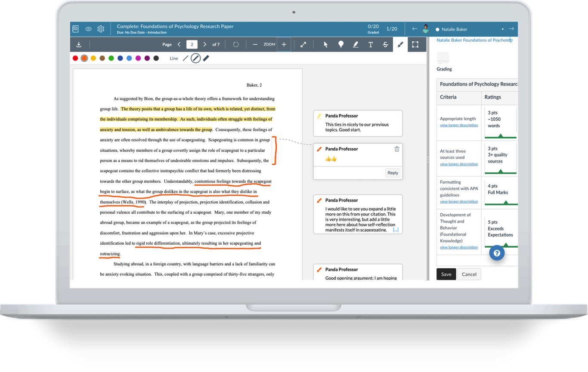Viewport: 588px width, 372px height.
Task: Toggle the eye visibility icon in header
Action: pos(88,29)
